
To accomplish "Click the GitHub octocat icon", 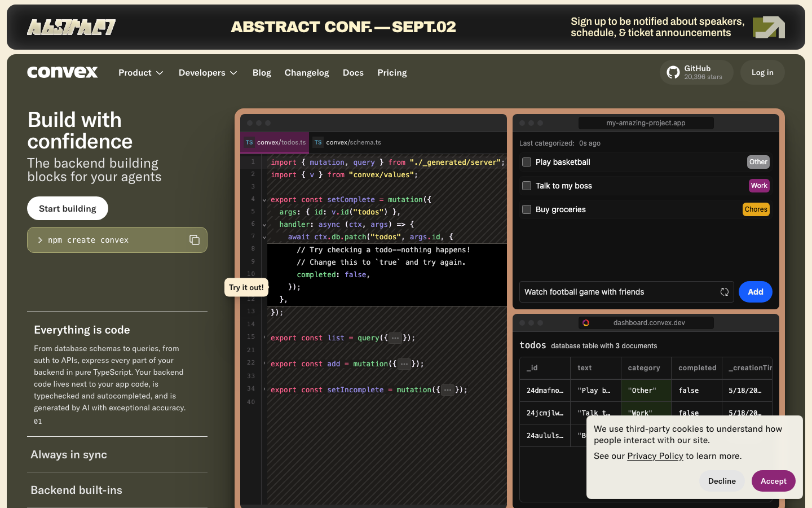I will 673,72.
